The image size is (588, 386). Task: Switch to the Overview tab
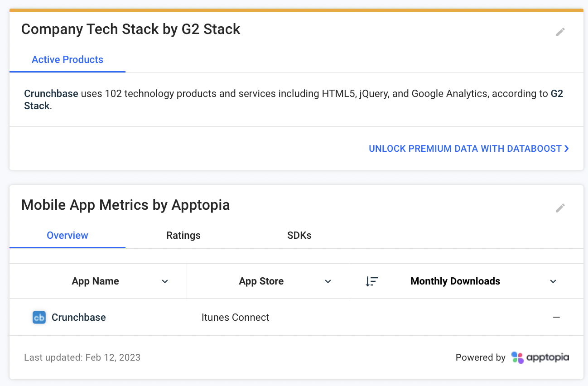click(x=67, y=236)
